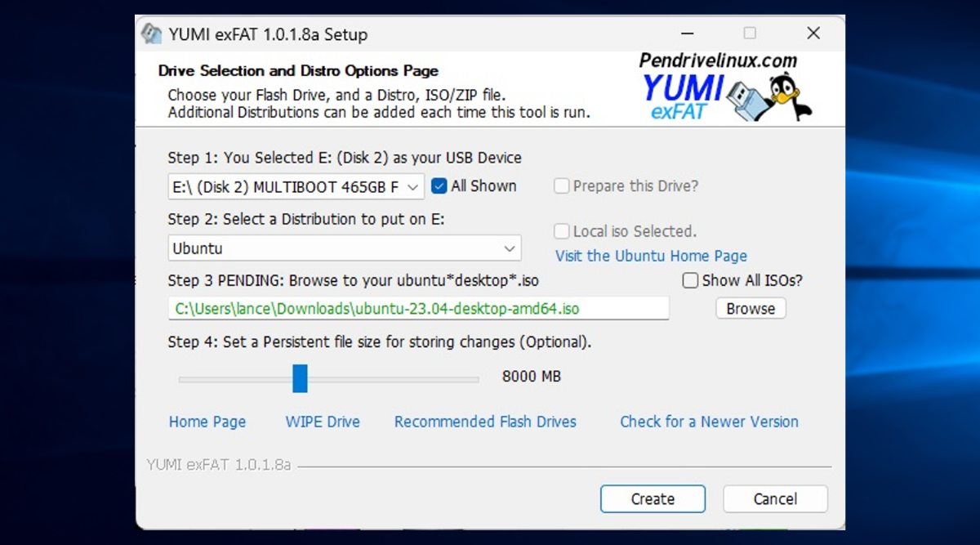The image size is (980, 545).
Task: Click the Create button
Action: point(653,499)
